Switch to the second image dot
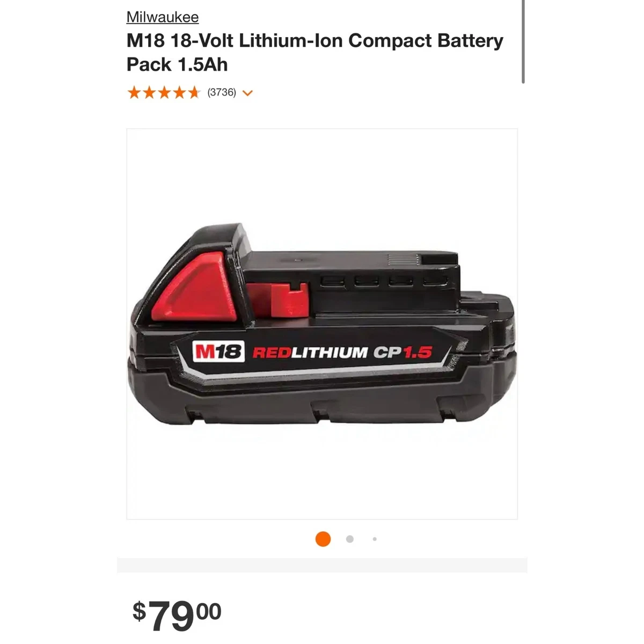Image resolution: width=644 pixels, height=644 pixels. click(x=350, y=539)
